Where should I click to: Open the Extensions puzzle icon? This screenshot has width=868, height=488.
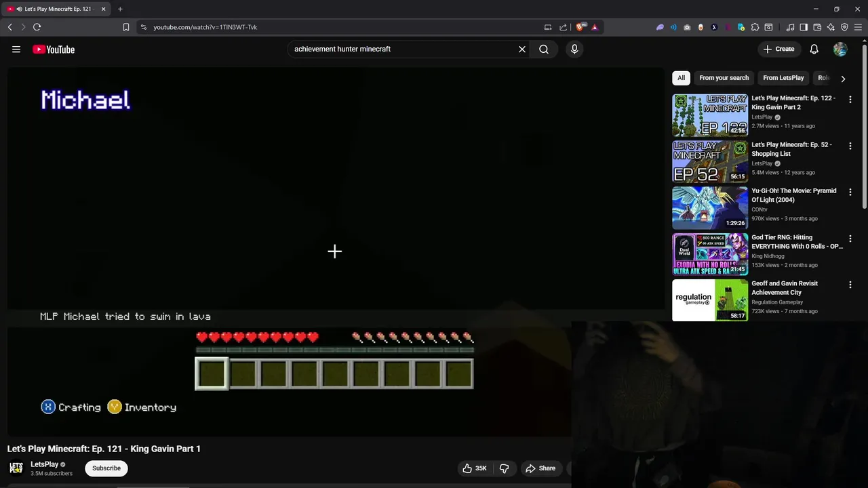[755, 27]
